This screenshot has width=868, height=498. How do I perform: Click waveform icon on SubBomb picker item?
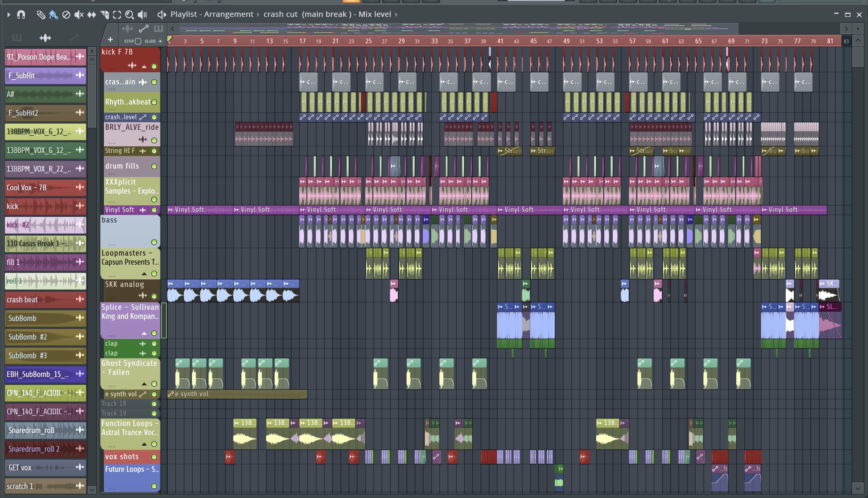[79, 318]
